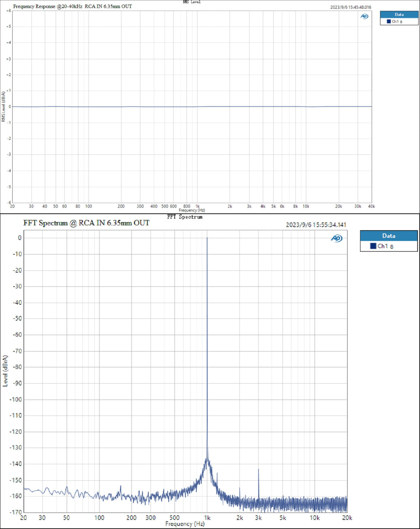Click the 3k harmonic spike tip in the FFT spectrum

pyautogui.click(x=258, y=469)
